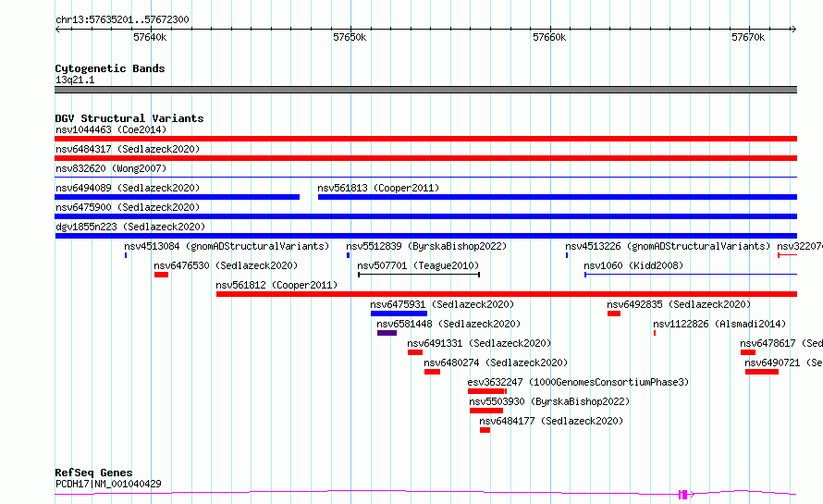Click the nsv1044463 (Coe2014) variant label

coord(111,129)
